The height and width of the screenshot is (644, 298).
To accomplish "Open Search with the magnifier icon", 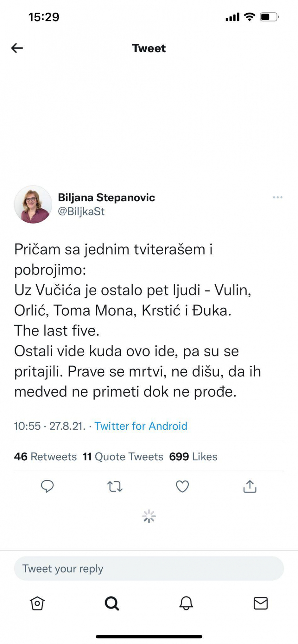I will (x=112, y=603).
